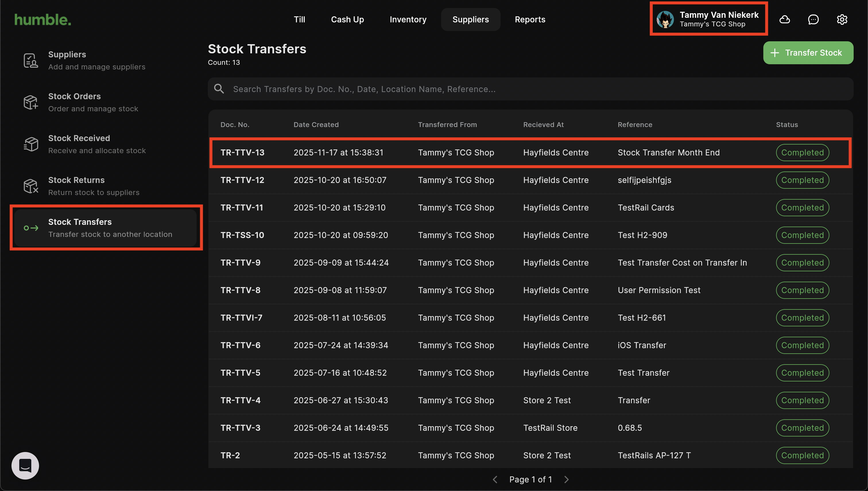Click the Stock Returns box icon
Image resolution: width=868 pixels, height=491 pixels.
coord(31,186)
